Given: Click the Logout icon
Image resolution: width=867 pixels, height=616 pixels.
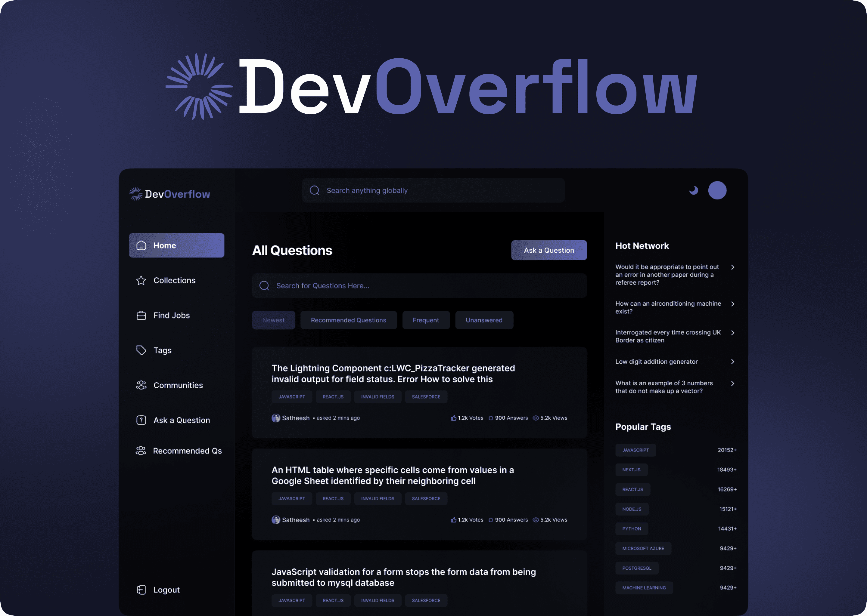Looking at the screenshot, I should [141, 590].
